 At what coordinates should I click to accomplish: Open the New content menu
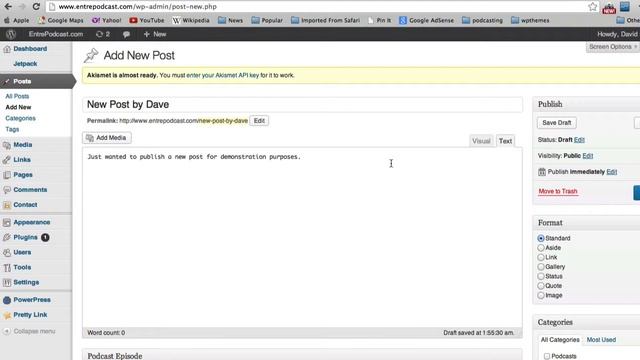coord(155,34)
